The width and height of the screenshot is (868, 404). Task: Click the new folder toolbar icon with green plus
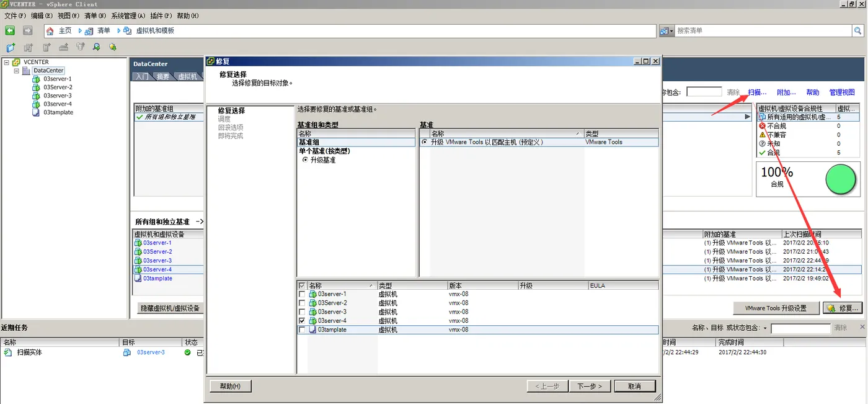[11, 47]
